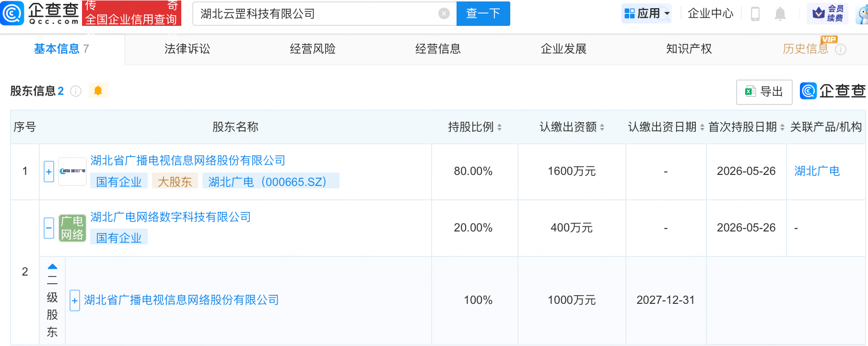
Task: Collapse the 湖北广电网络数字科技 shareholder row
Action: point(49,228)
